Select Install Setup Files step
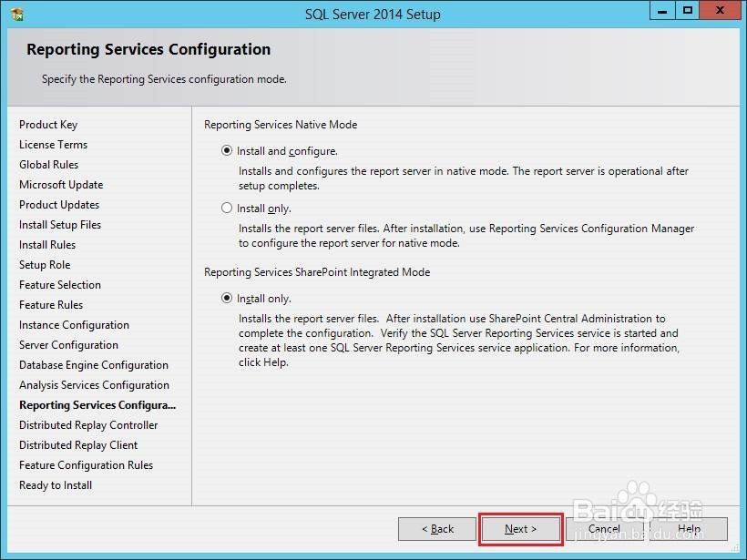This screenshot has height=560, width=747. [x=60, y=225]
